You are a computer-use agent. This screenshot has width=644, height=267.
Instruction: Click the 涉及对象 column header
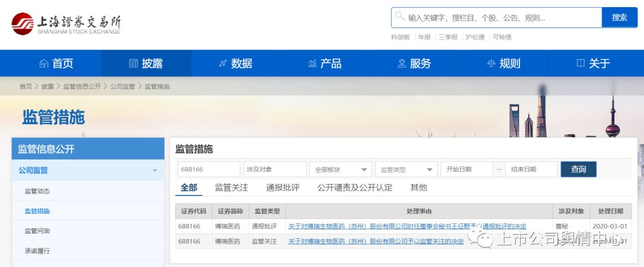click(571, 211)
